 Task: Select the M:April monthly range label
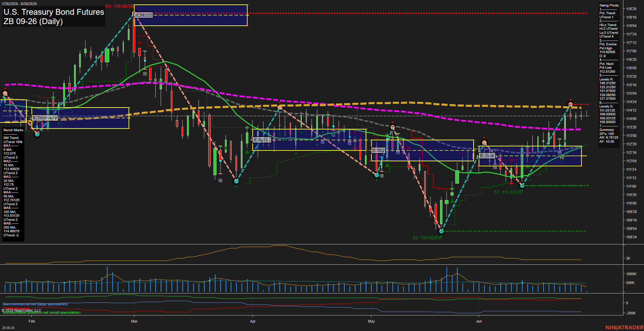[262, 140]
